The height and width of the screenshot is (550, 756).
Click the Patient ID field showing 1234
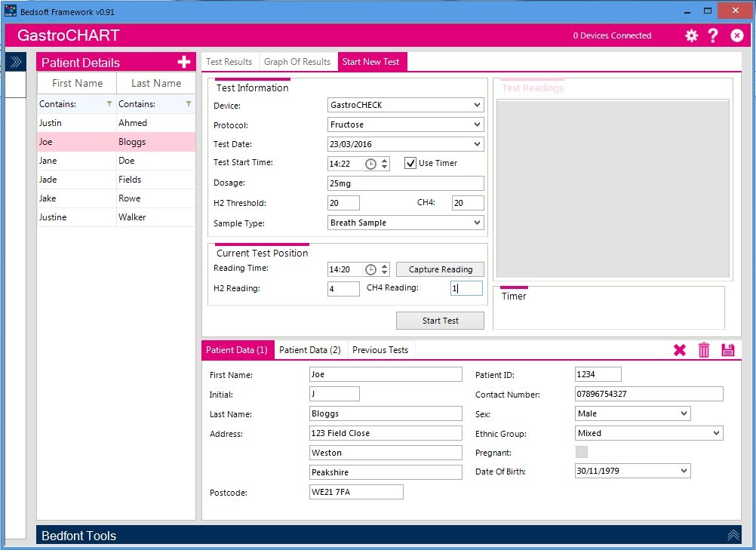pos(598,374)
